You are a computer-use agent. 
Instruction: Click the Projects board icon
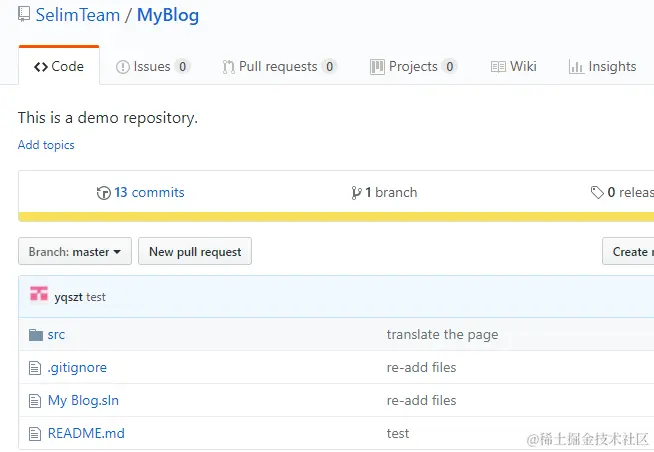point(377,67)
